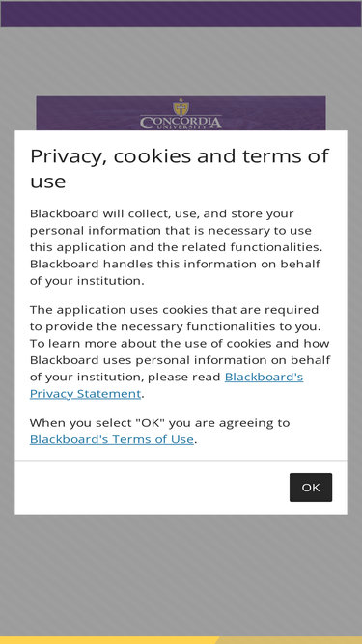The image size is (362, 644).
Task: Click the yellow strip at the page bottom
Action: 181,640
